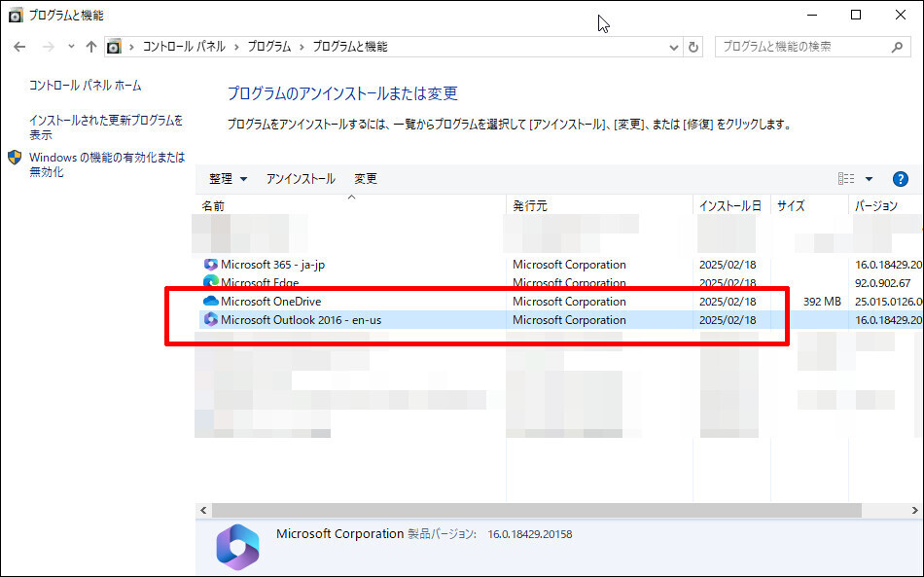Click the horizontal scrollbar thumb
Screen dimensions: 924x577
(537, 511)
